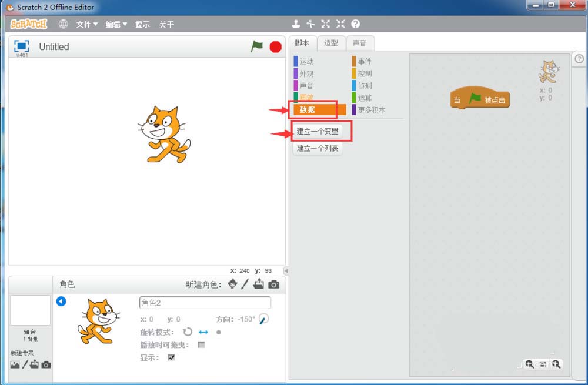The height and width of the screenshot is (385, 588).
Task: Select no-rotation dot style
Action: [219, 332]
